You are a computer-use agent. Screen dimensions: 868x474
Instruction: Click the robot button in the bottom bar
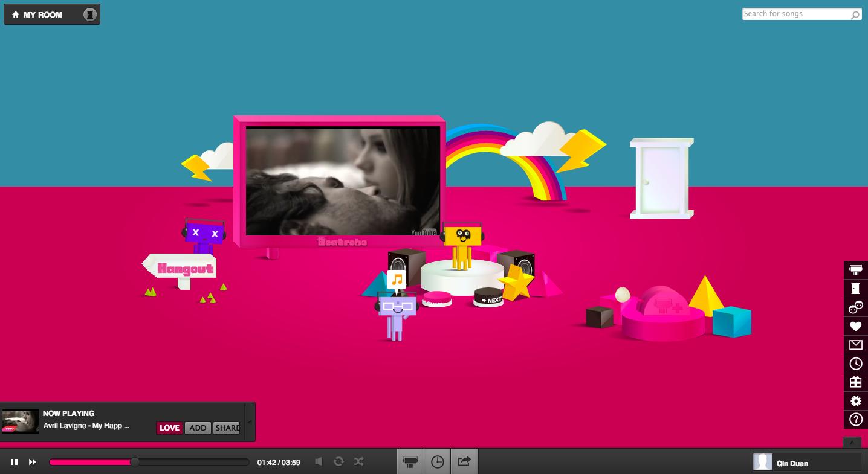(x=410, y=461)
